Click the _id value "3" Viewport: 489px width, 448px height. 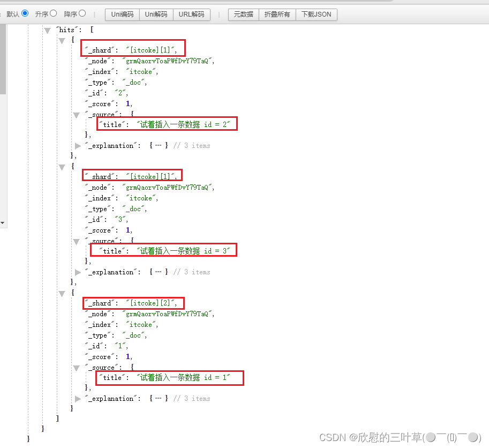pyautogui.click(x=120, y=219)
